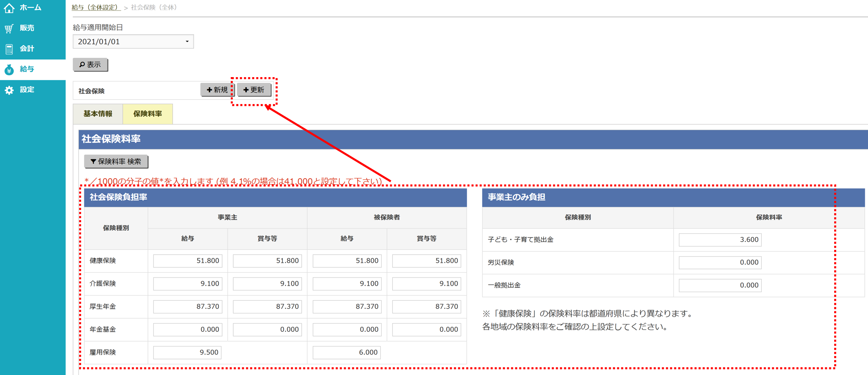Follow the 給与（全体設定） breadcrumb link
Screen dimensions: 868x375
[x=96, y=7]
